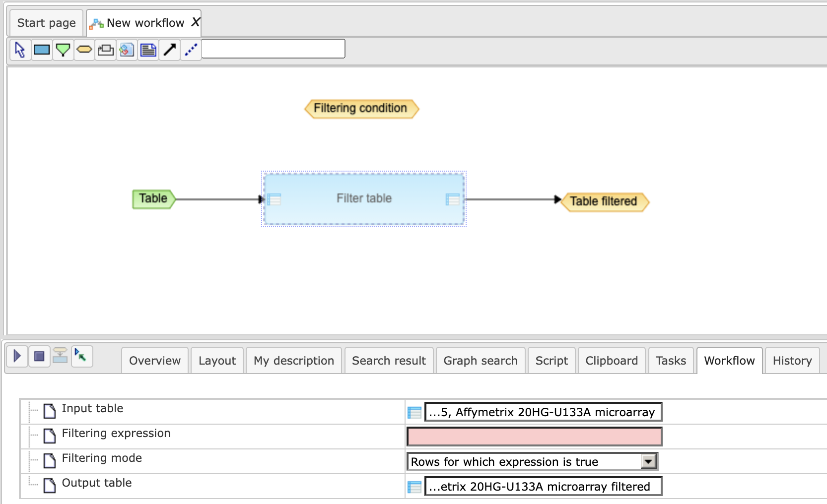827x504 pixels.
Task: Click the document icon beside Output table
Action: 50,485
